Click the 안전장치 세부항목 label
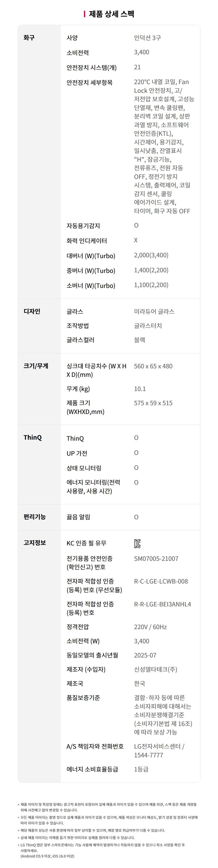The height and width of the screenshot is (868, 218). pos(89,83)
